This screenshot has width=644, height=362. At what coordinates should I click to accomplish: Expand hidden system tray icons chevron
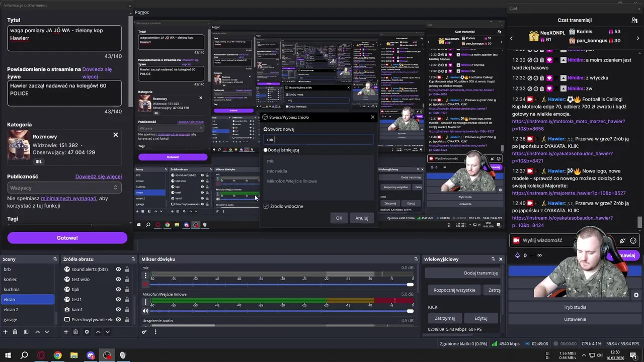point(583,355)
